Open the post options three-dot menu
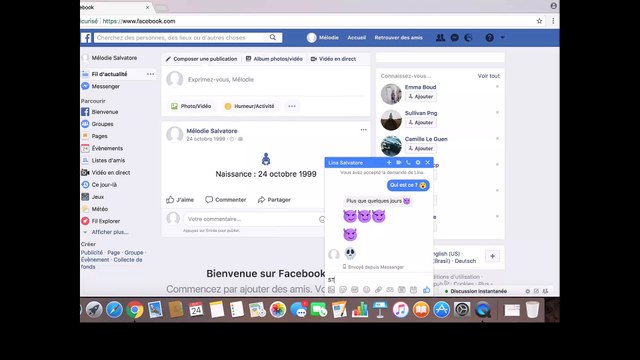This screenshot has height=360, width=640. point(364,129)
